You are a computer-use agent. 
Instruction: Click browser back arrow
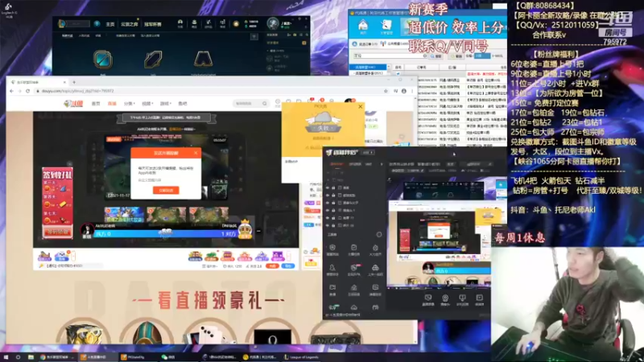(x=11, y=91)
